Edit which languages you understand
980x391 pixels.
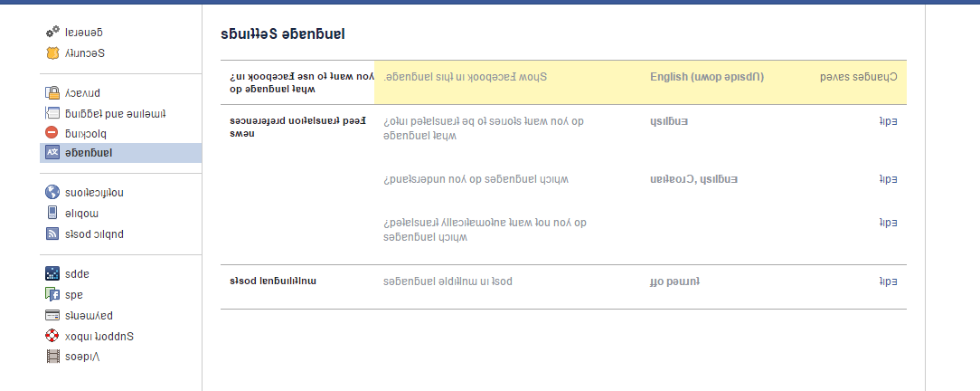[888, 179]
